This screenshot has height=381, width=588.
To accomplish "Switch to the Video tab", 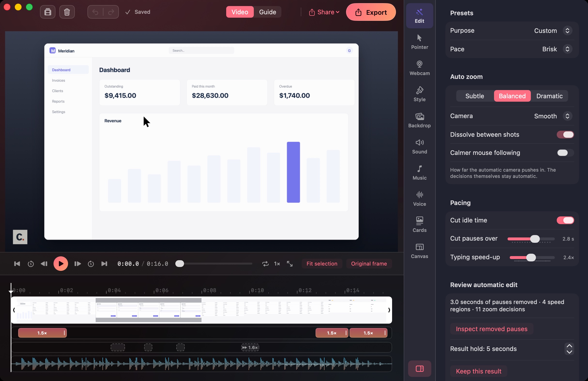I will point(240,12).
